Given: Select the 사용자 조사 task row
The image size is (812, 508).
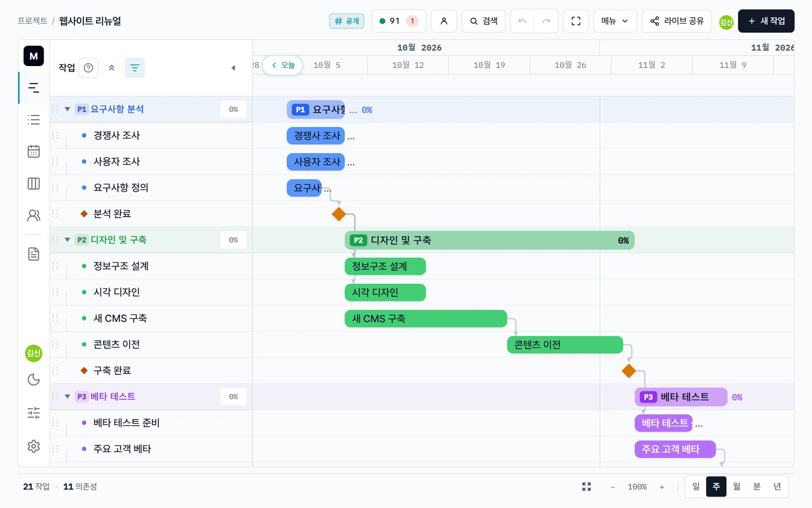Looking at the screenshot, I should coord(151,161).
